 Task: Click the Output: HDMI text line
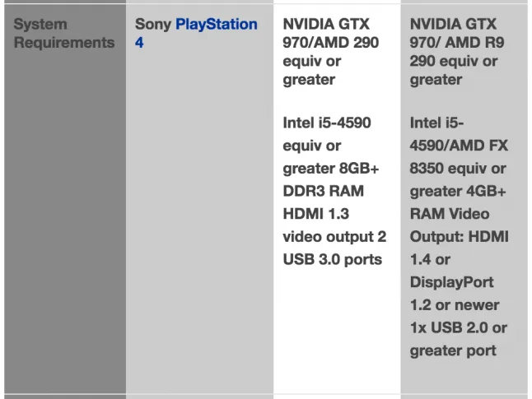pyautogui.click(x=460, y=237)
